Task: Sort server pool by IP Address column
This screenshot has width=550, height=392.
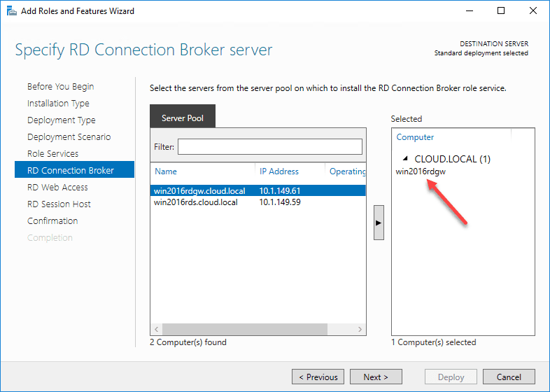Action: (x=279, y=171)
